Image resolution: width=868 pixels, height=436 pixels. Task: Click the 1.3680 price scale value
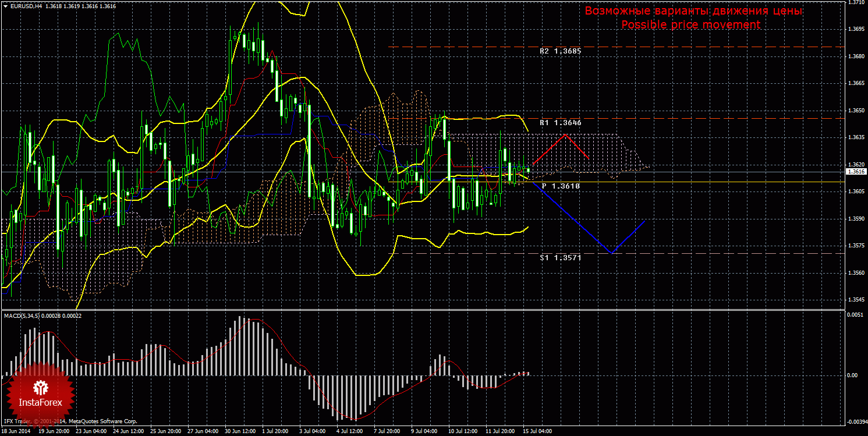click(x=855, y=56)
